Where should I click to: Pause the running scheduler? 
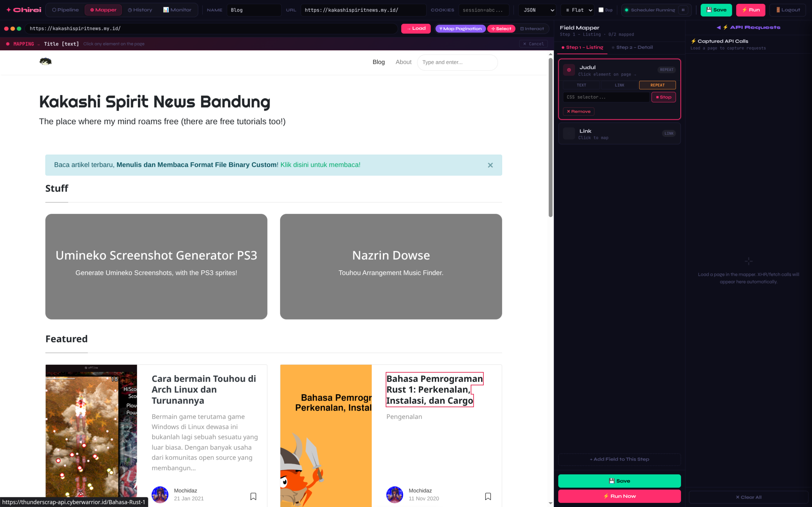(x=683, y=10)
